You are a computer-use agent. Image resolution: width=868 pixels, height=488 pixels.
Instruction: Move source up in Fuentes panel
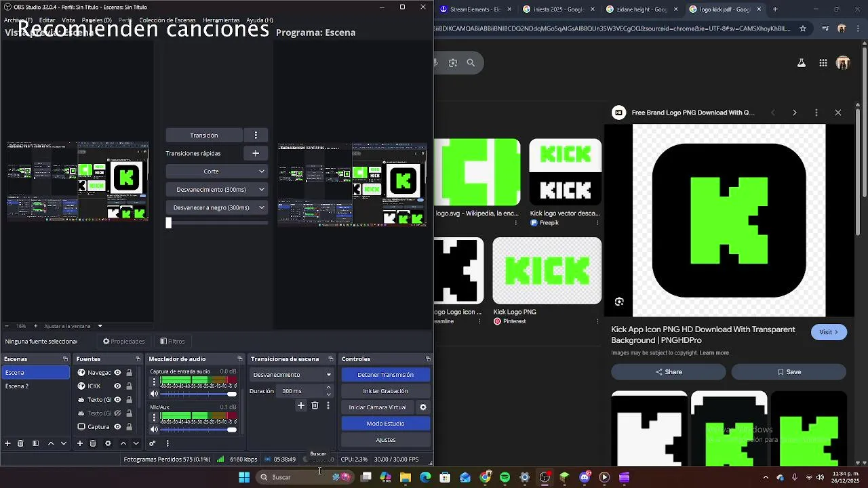[123, 443]
